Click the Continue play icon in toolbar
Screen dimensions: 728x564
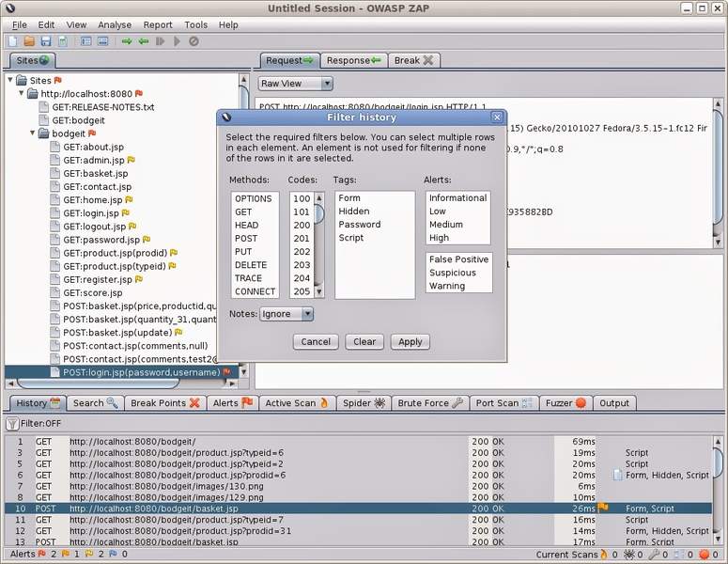pyautogui.click(x=177, y=41)
